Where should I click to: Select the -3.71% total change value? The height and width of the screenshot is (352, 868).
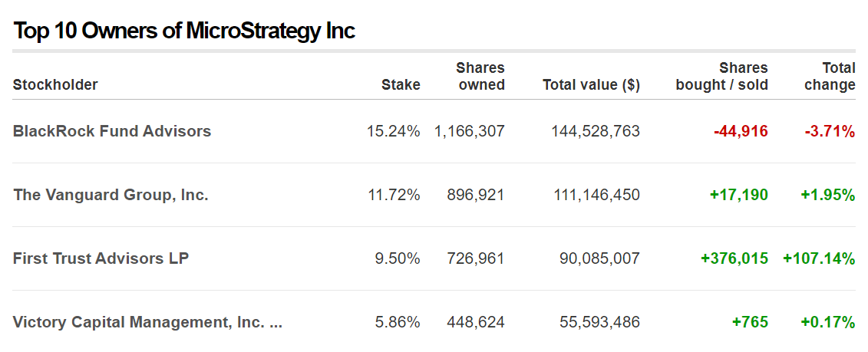(x=830, y=131)
